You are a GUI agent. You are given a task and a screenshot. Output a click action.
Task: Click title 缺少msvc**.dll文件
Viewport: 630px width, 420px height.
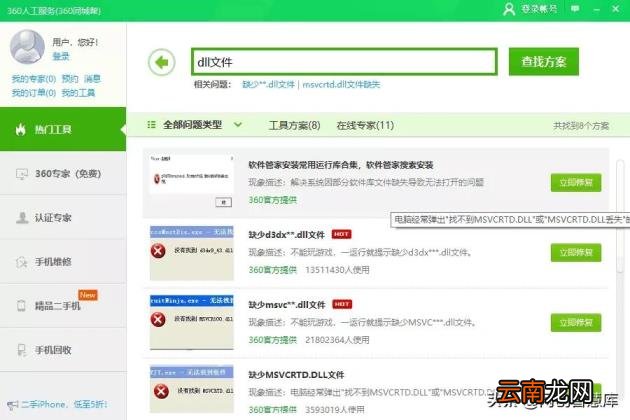tap(287, 305)
